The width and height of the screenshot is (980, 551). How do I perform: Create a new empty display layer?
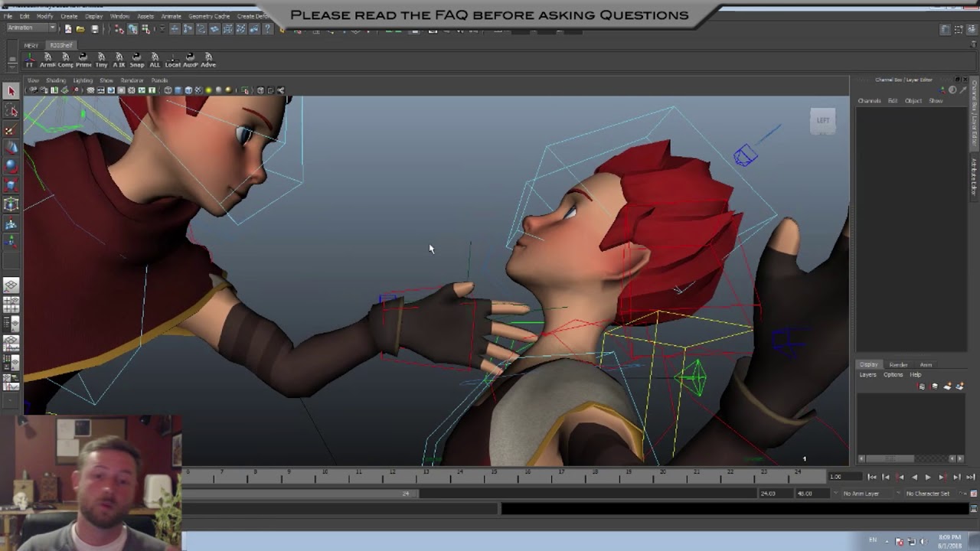coord(947,386)
